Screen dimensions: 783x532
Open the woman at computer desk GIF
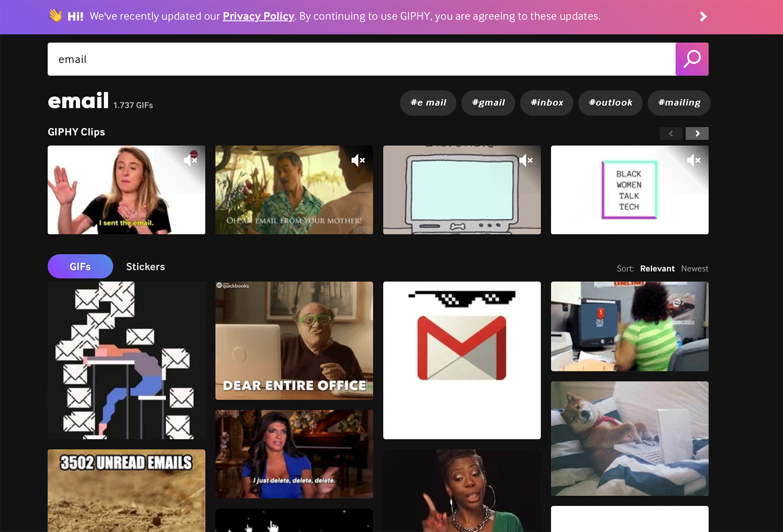point(630,326)
